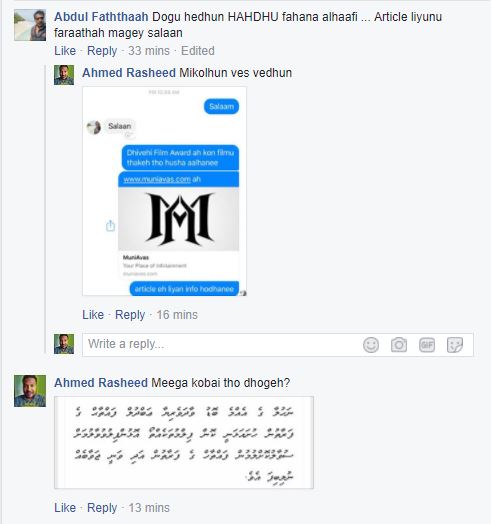Reply to Meega kobai tho dhogeh comment
The height and width of the screenshot is (524, 491).
(x=102, y=508)
